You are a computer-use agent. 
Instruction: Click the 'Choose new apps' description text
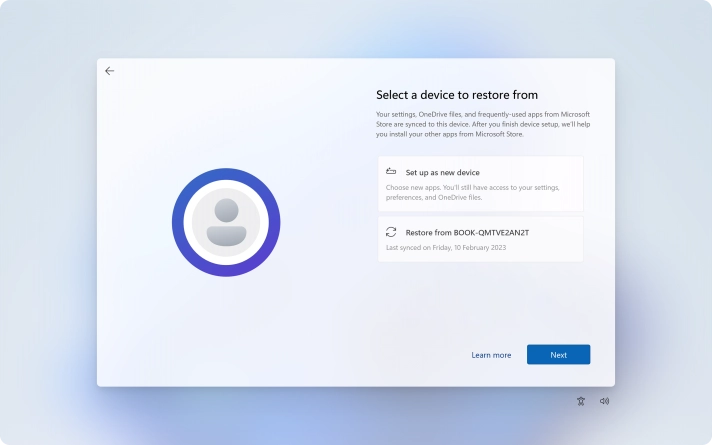click(473, 193)
